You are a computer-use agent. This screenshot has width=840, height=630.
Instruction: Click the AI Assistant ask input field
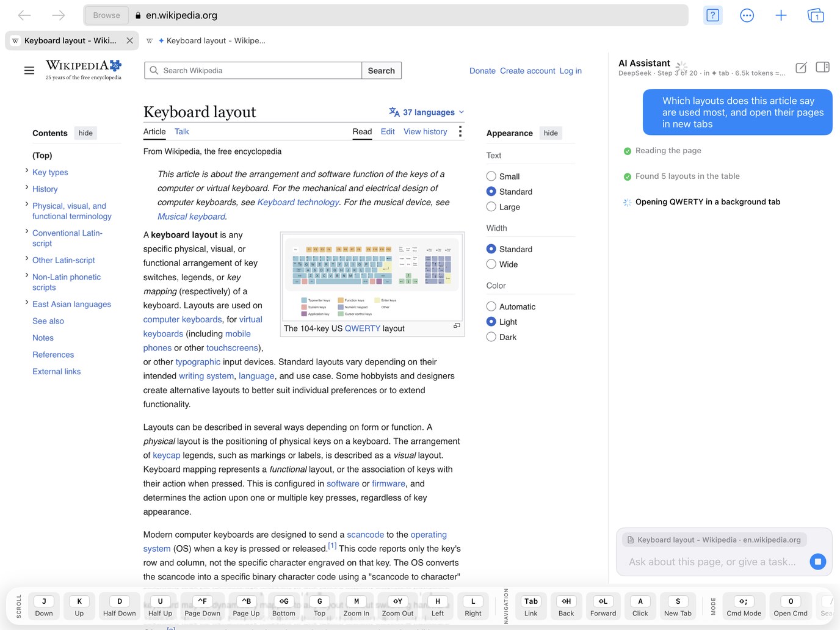[713, 562]
